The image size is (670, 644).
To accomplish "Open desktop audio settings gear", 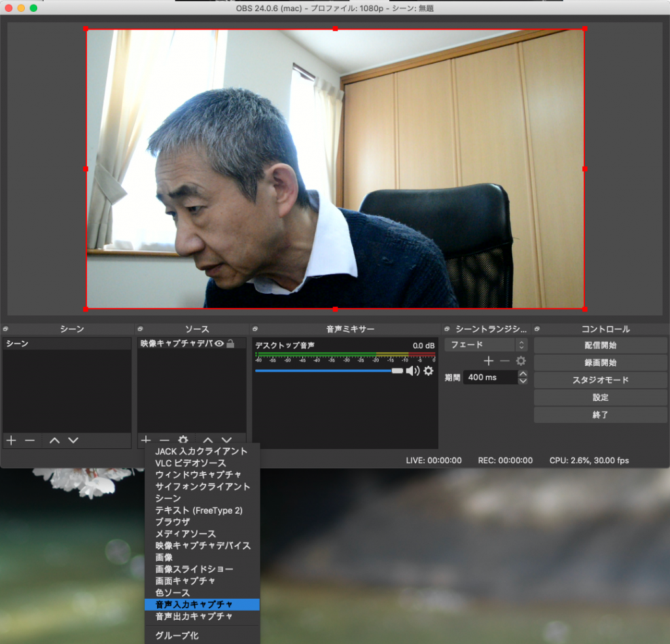I will coord(429,371).
